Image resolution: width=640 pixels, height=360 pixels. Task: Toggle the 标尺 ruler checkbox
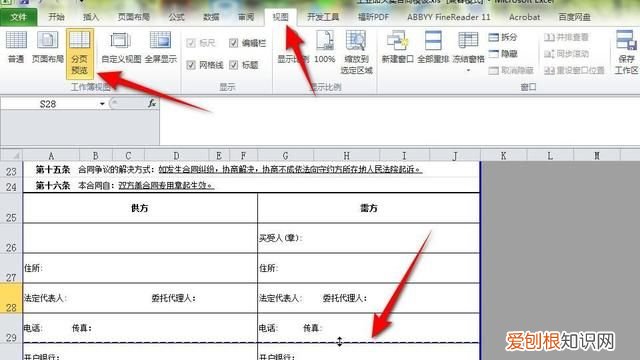point(191,42)
